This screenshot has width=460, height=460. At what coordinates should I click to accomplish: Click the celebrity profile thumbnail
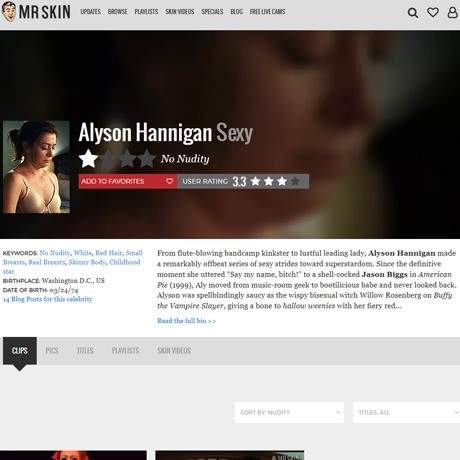36,167
